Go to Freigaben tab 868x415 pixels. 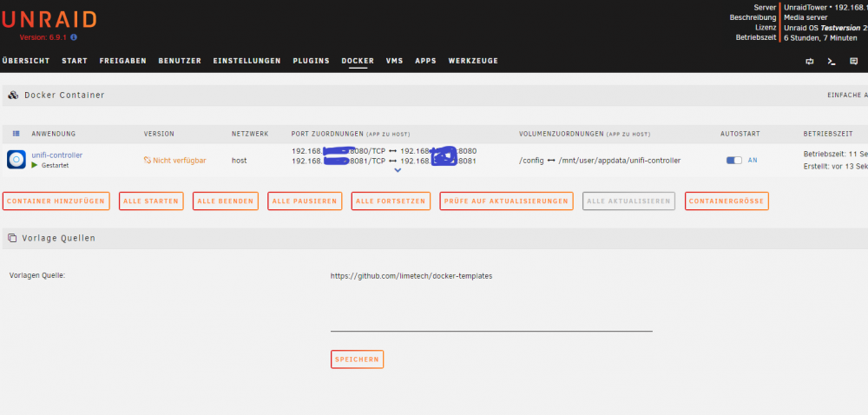tap(123, 61)
